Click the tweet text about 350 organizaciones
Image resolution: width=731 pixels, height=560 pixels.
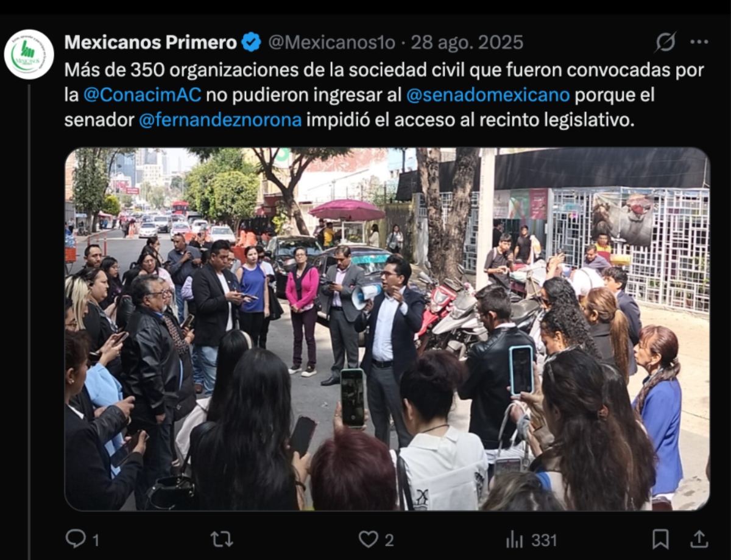coord(384,95)
